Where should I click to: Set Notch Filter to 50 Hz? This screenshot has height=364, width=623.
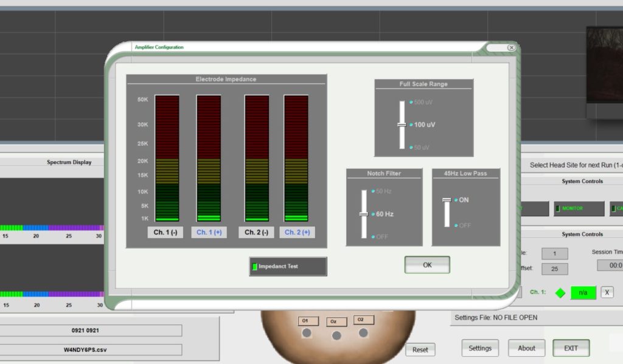pyautogui.click(x=374, y=191)
